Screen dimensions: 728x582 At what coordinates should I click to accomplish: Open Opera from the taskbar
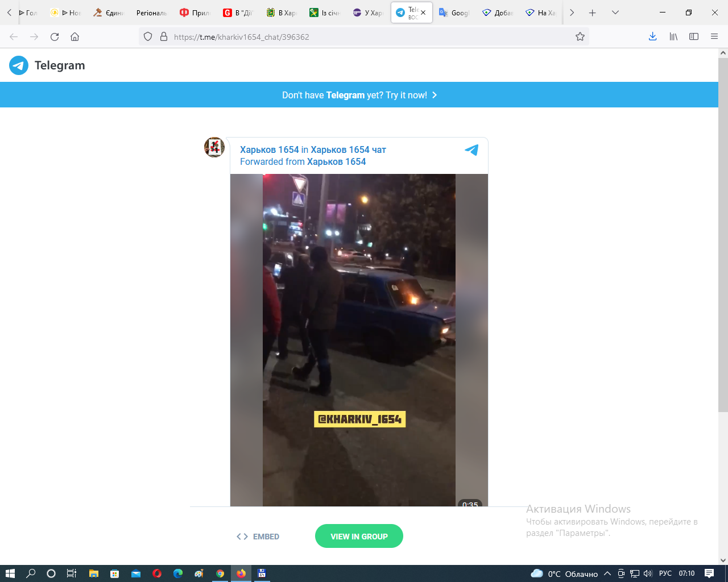tap(157, 573)
